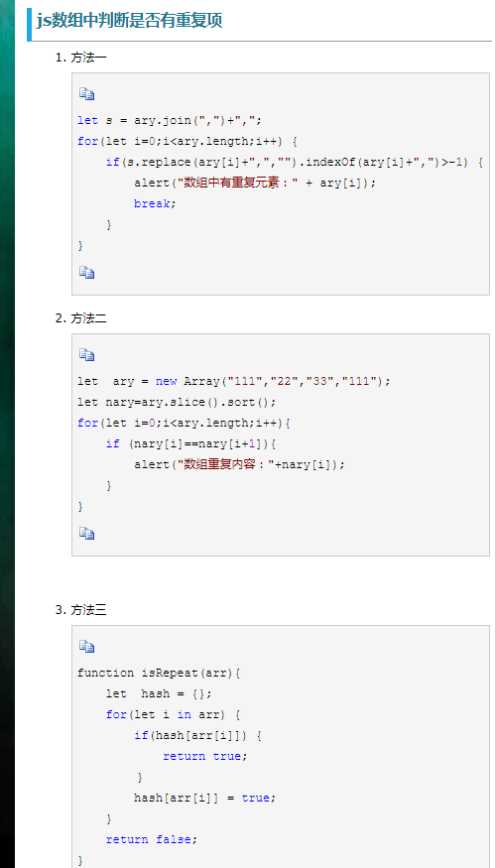
Task: Click the copy icon at the bottom of the 方法一 code block
Action: point(86,273)
